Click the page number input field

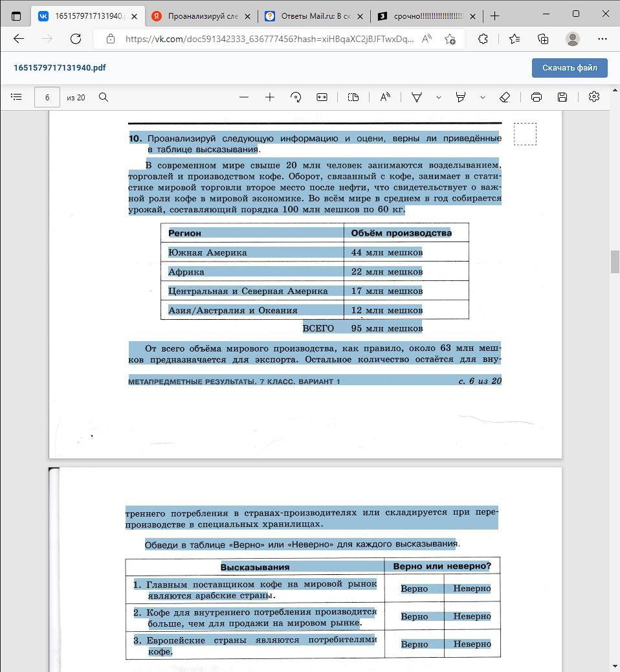47,97
